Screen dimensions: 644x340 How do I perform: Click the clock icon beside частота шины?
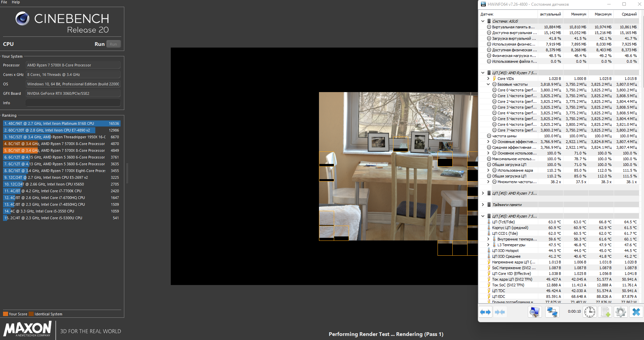pyautogui.click(x=489, y=136)
